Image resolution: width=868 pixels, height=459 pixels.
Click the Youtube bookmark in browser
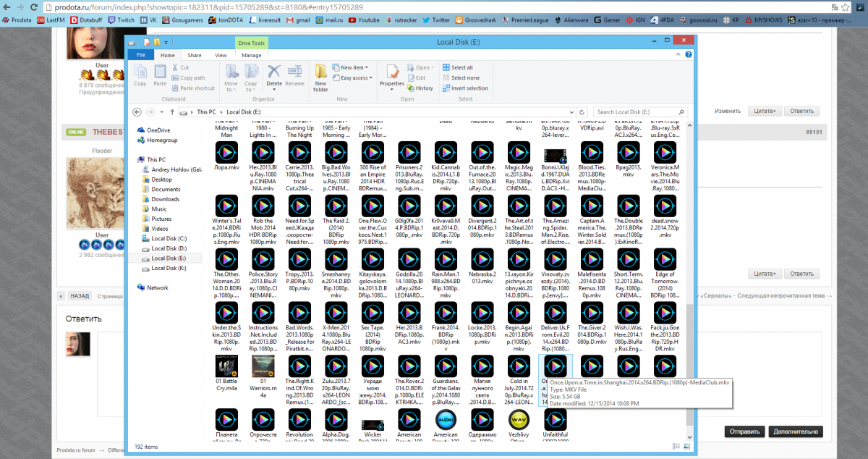363,20
